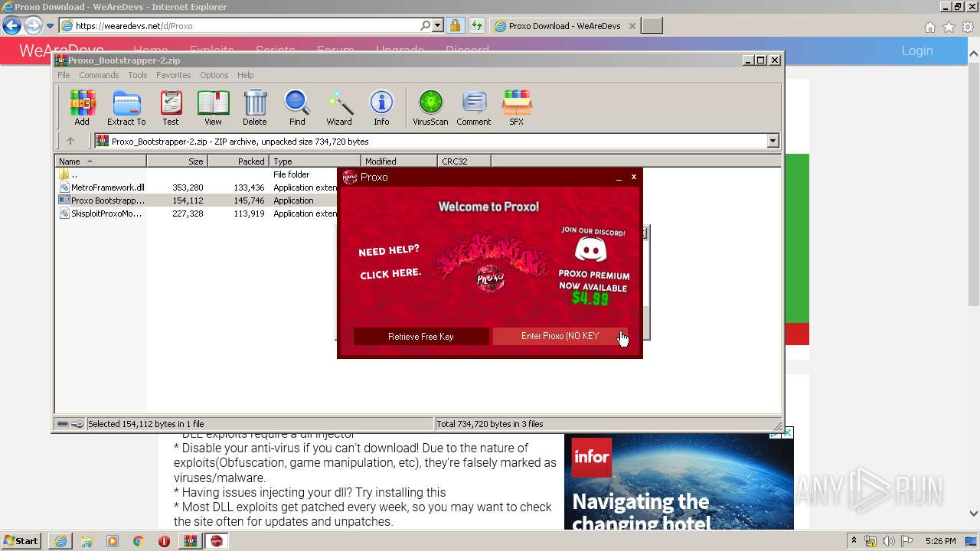Open the recent pages dropdown arrow in IE
Viewport: 980px width, 551px height.
(x=50, y=26)
